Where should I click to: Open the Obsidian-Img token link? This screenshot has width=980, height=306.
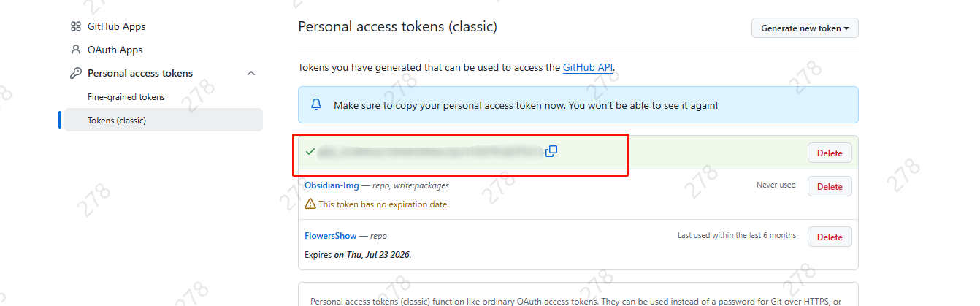(332, 185)
